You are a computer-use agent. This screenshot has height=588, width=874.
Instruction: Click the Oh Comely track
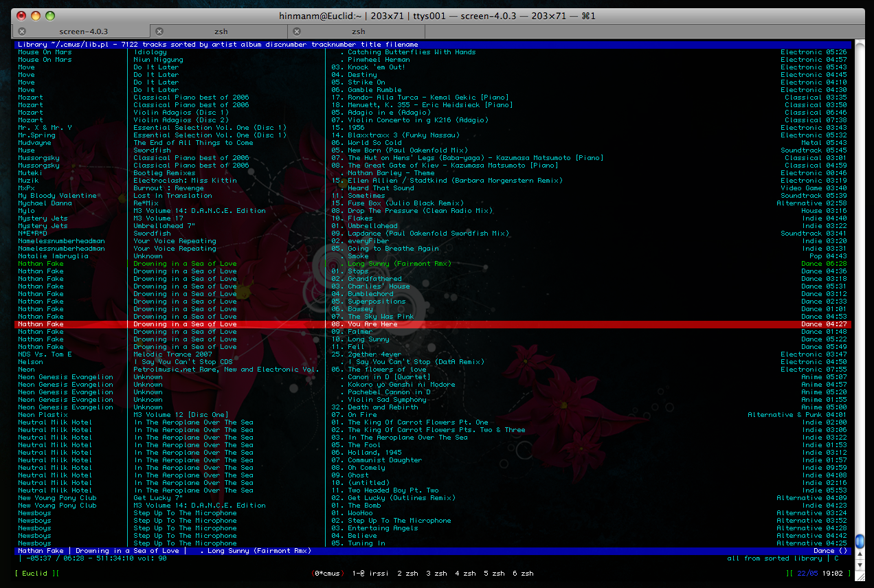[x=366, y=468]
